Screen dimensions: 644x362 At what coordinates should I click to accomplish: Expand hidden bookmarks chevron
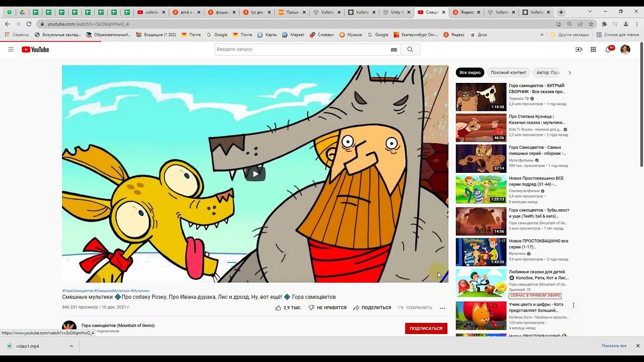(x=542, y=35)
